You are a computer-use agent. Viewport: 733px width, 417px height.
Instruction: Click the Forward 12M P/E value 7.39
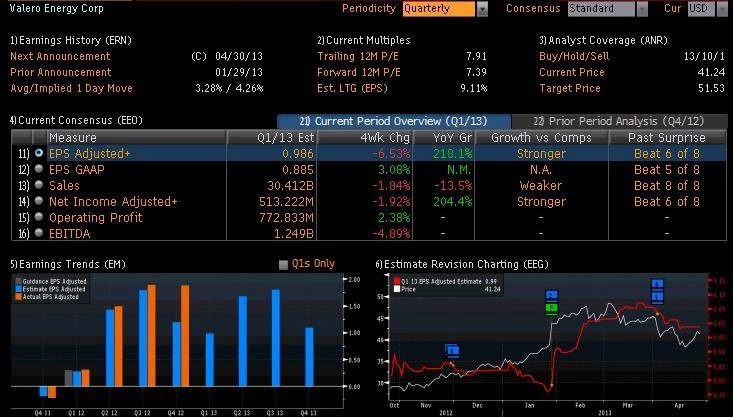tap(476, 72)
